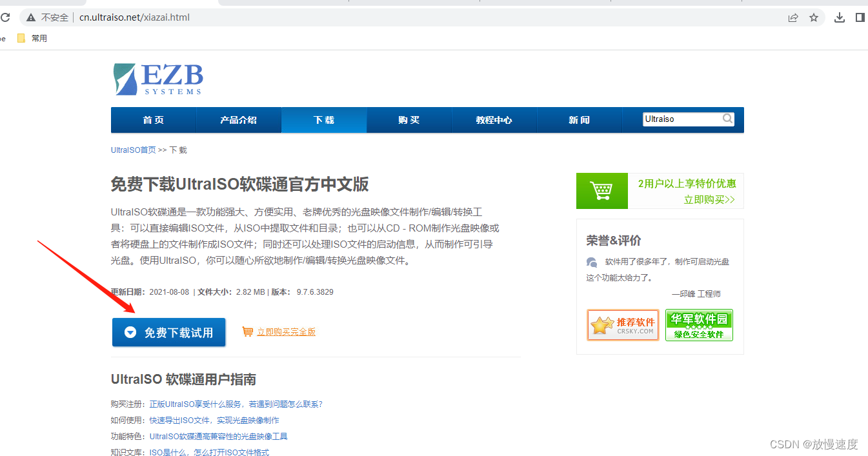
Task: Click the search magnifier icon
Action: pyautogui.click(x=727, y=119)
